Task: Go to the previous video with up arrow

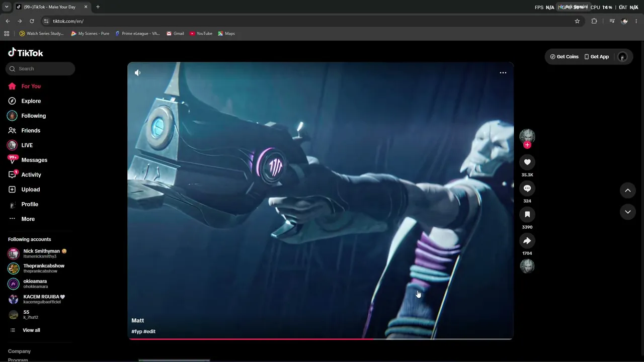Action: click(x=628, y=190)
